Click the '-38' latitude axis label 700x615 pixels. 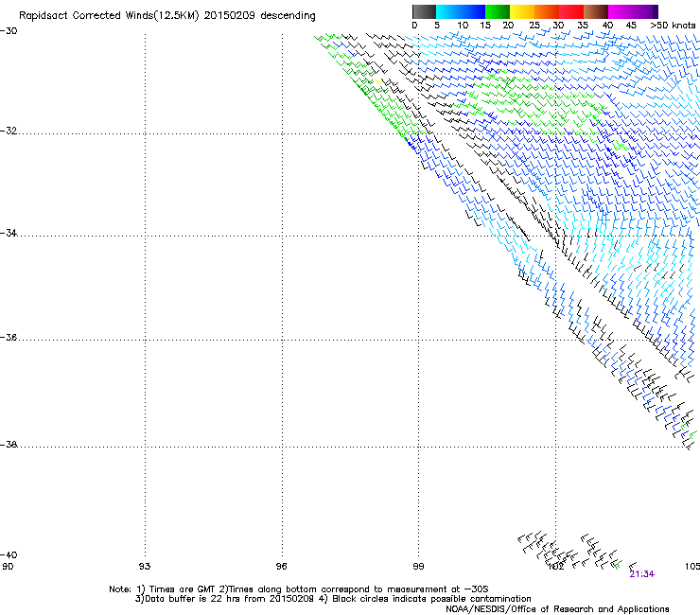pyautogui.click(x=9, y=445)
